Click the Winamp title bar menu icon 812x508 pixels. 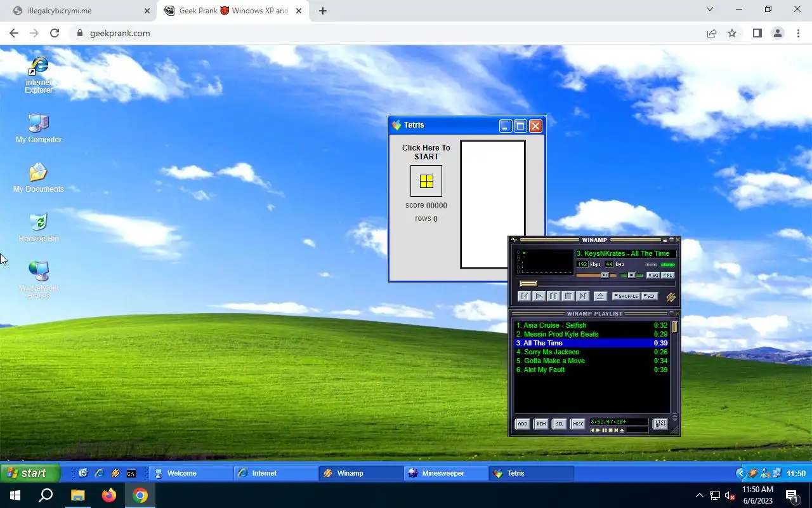(514, 240)
